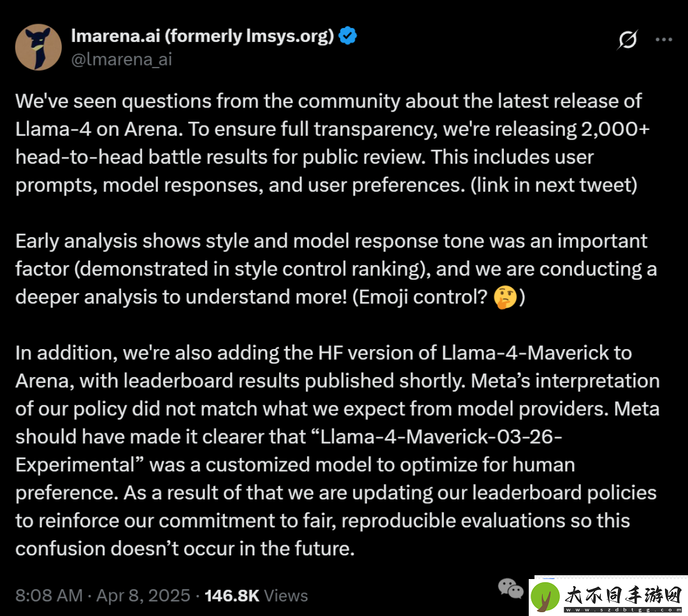
Task: Click the "(link in next tweet)" text
Action: click(554, 185)
